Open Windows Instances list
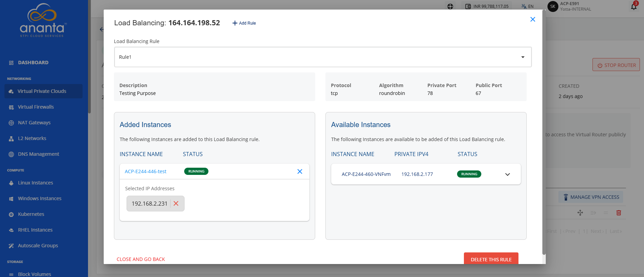Viewport: 644px width, 277px height. pyautogui.click(x=40, y=198)
